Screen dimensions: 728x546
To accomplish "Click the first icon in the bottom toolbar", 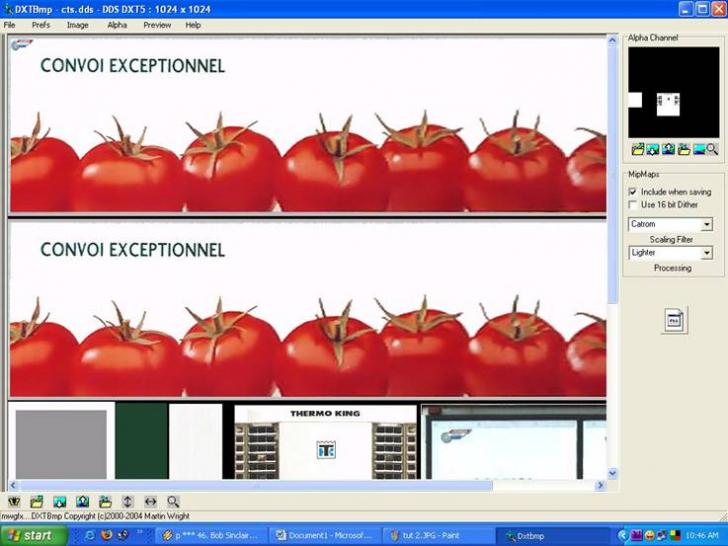I will click(x=14, y=501).
